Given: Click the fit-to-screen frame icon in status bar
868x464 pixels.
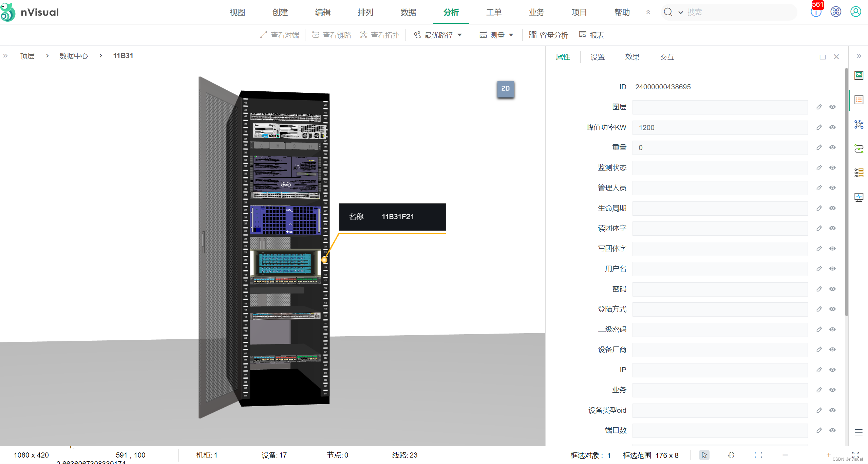Looking at the screenshot, I should pyautogui.click(x=758, y=455).
